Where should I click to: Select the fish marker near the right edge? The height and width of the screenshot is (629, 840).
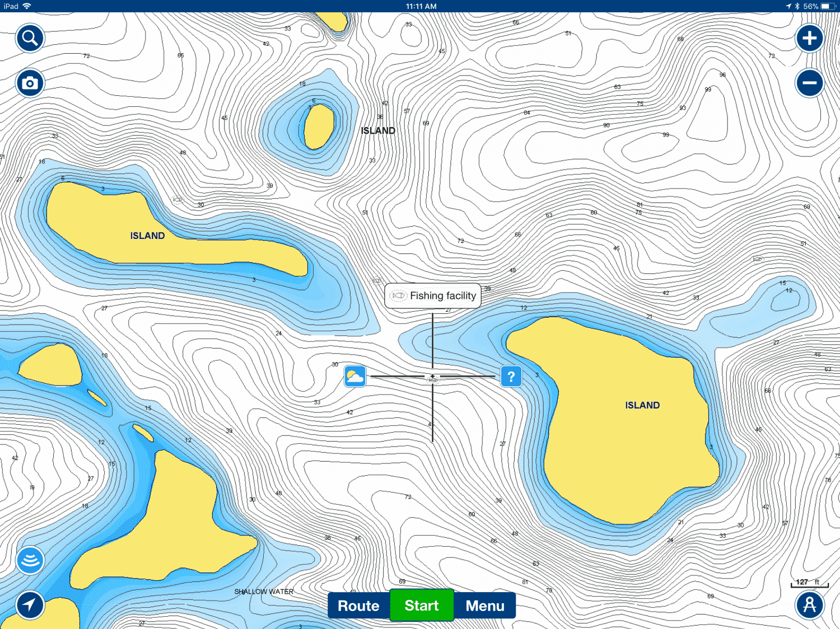(757, 259)
